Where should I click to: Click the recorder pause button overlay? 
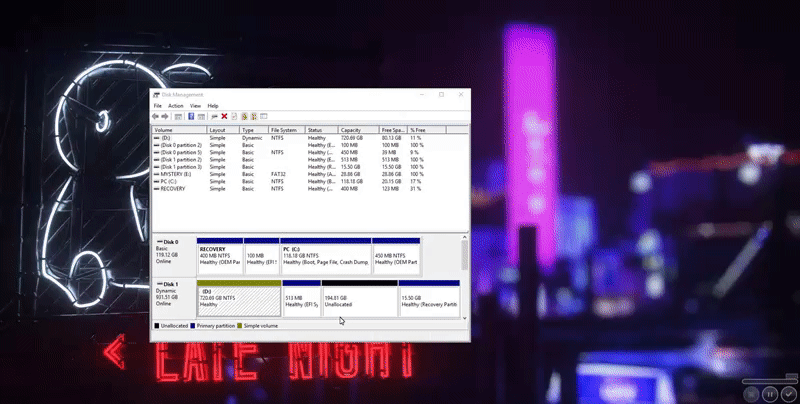[x=769, y=394]
